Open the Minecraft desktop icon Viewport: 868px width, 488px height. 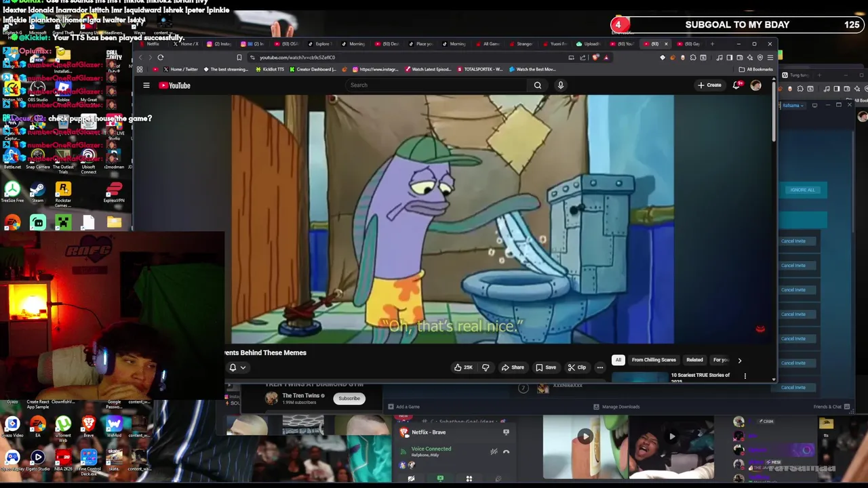coord(63,222)
